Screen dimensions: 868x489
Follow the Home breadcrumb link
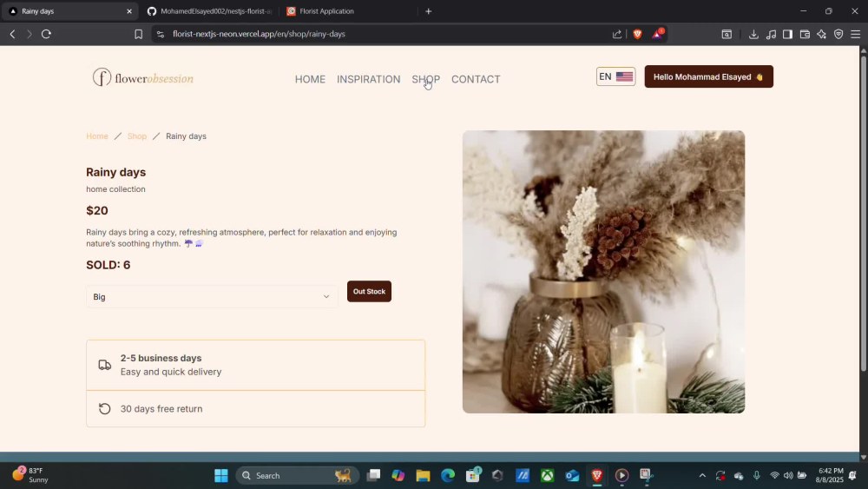coord(97,136)
